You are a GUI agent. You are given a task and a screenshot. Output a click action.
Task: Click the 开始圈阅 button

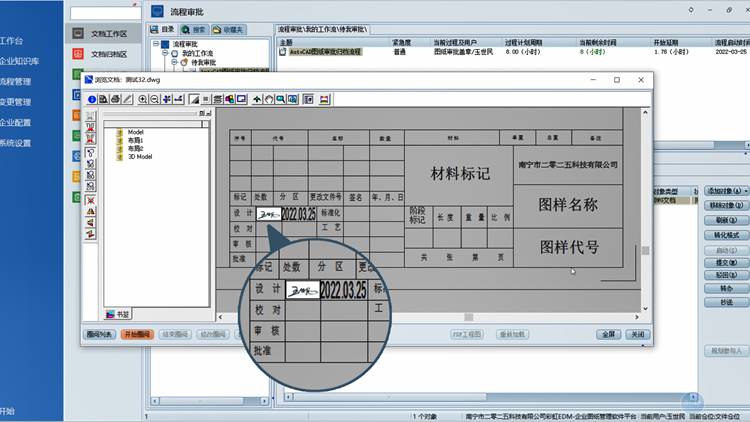click(137, 334)
